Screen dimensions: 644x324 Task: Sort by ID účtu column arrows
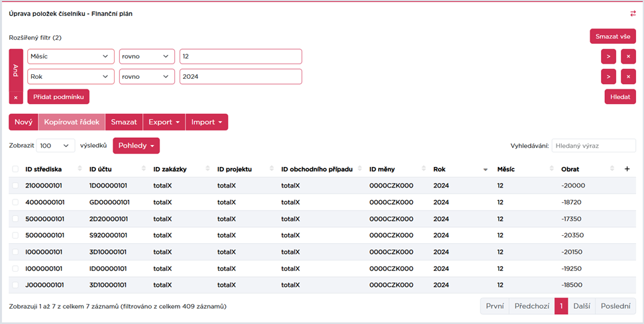pyautogui.click(x=144, y=169)
